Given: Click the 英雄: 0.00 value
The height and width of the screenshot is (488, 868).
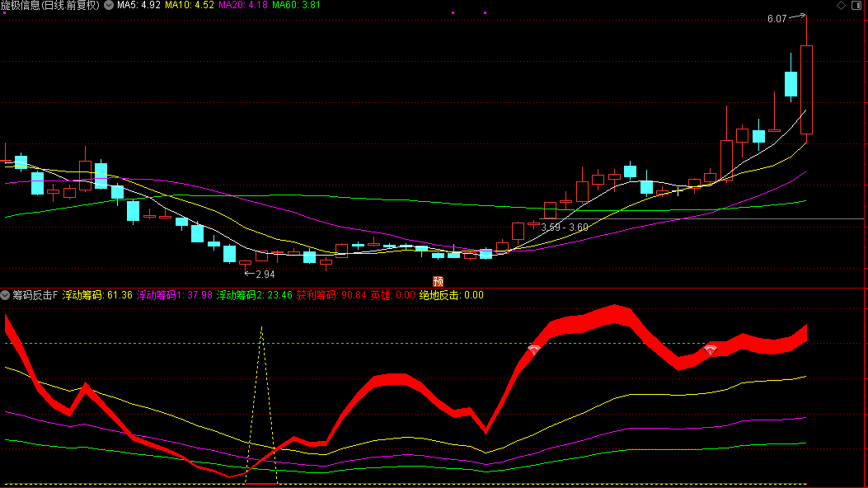Looking at the screenshot, I should [x=392, y=295].
